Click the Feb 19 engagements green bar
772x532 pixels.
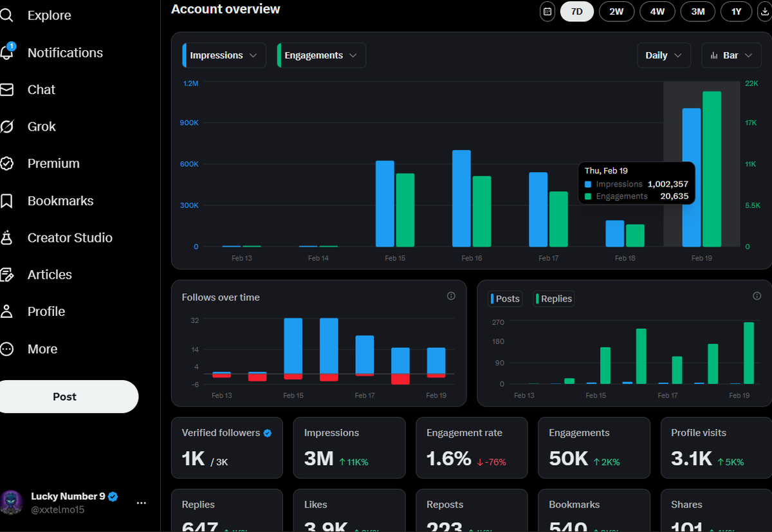[x=712, y=169]
